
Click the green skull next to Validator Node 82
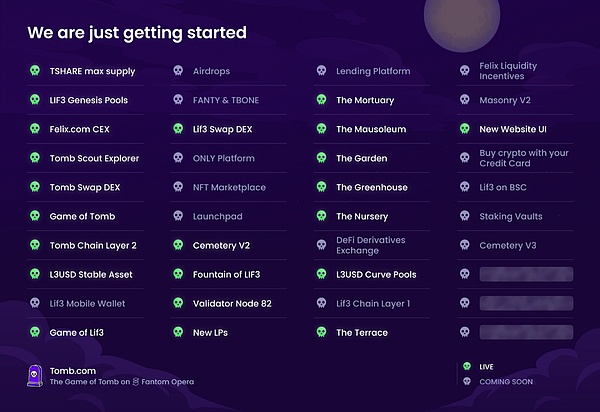[178, 303]
